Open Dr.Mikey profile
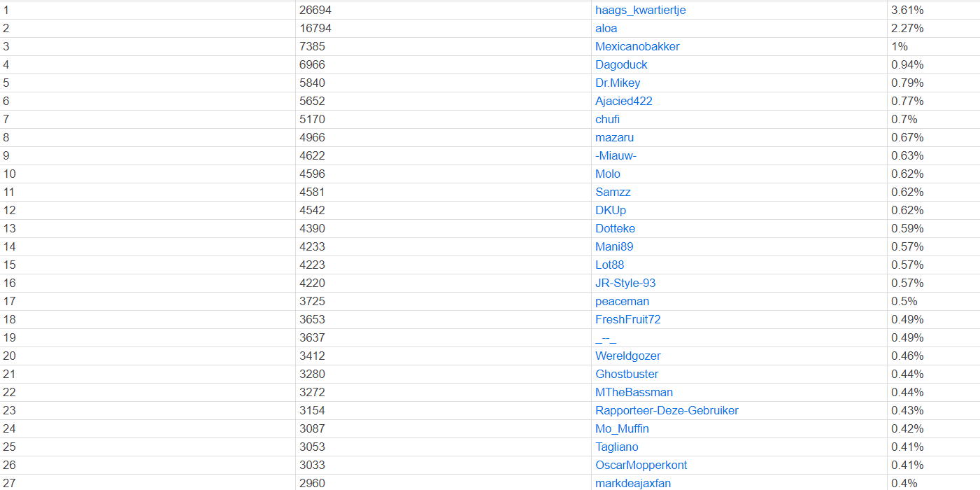 pos(618,83)
